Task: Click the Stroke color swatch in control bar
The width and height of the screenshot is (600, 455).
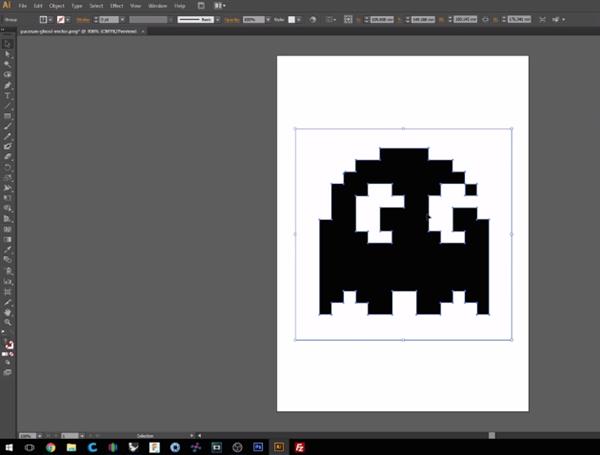Action: [60, 20]
